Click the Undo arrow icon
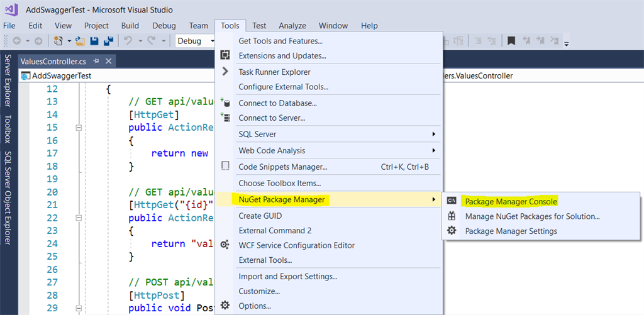This screenshot has width=644, height=315. [x=128, y=41]
